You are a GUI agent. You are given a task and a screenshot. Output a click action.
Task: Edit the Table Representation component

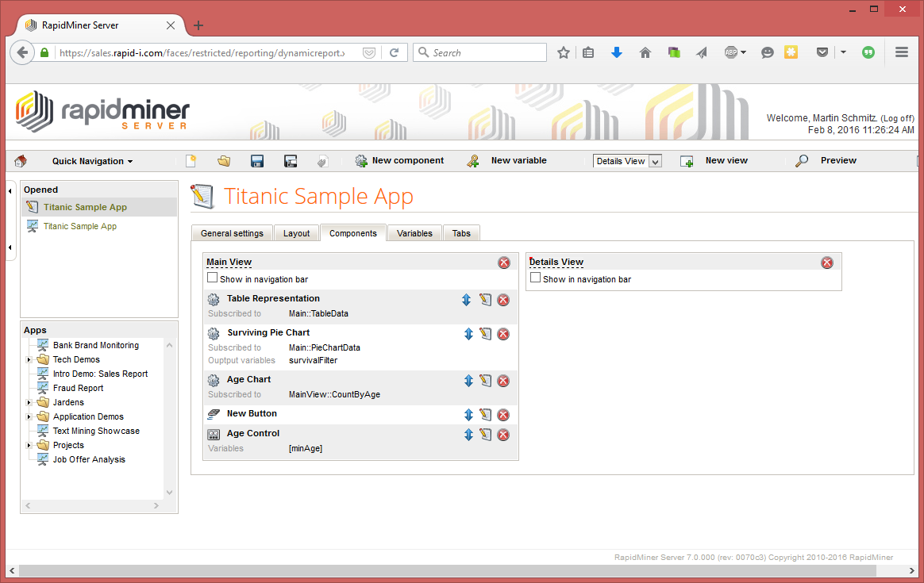point(486,300)
